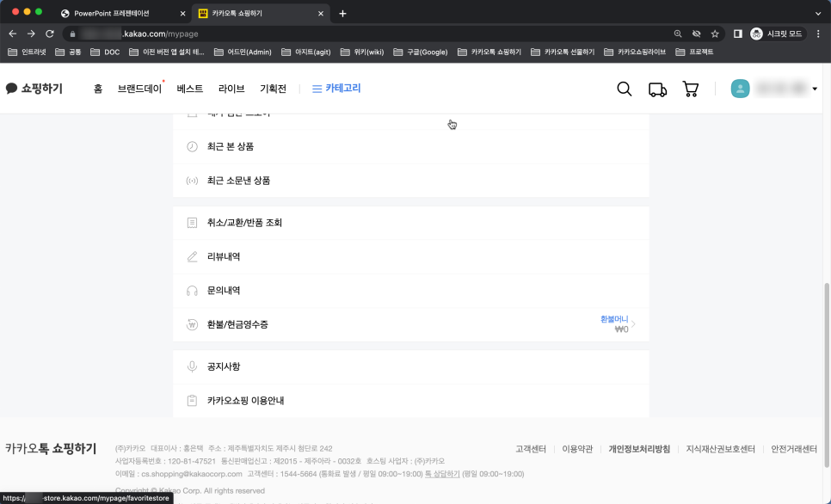
Task: Click the 쇼핑하기 logo
Action: 34,89
